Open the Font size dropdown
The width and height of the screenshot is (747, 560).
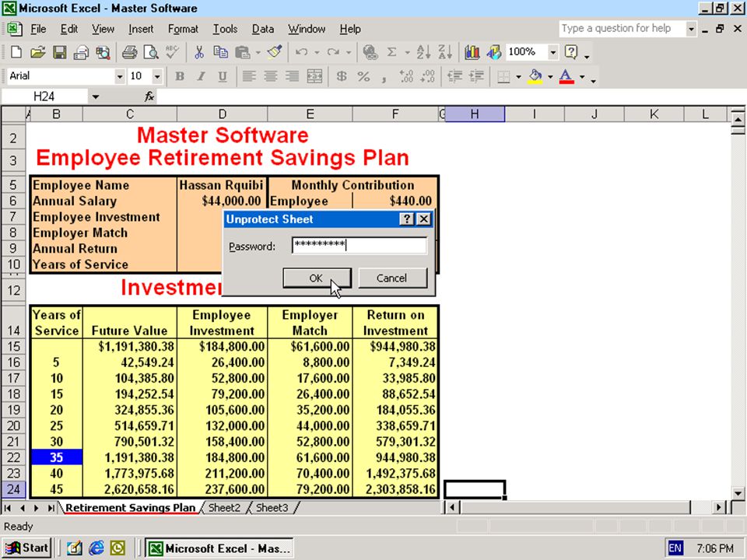coord(156,76)
